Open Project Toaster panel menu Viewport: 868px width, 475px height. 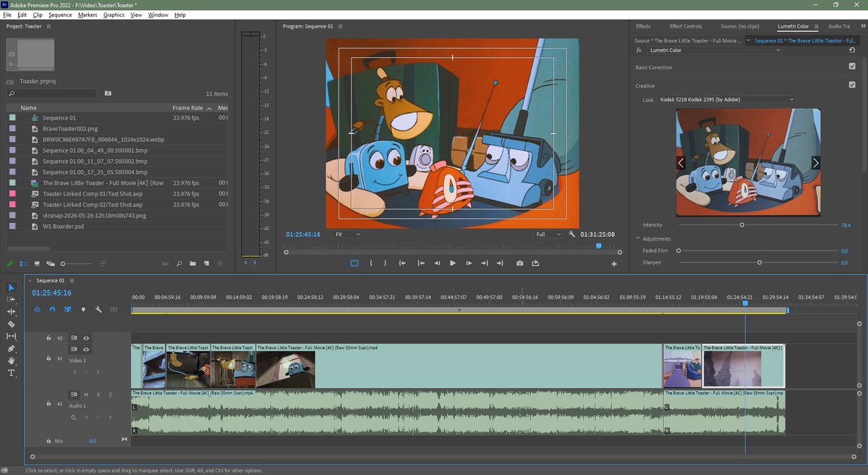[x=48, y=26]
